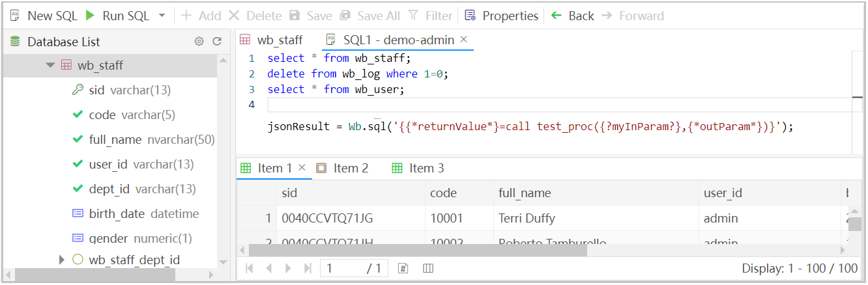Select row number 1 in results grid
Screen dimensions: 868x285
point(256,218)
